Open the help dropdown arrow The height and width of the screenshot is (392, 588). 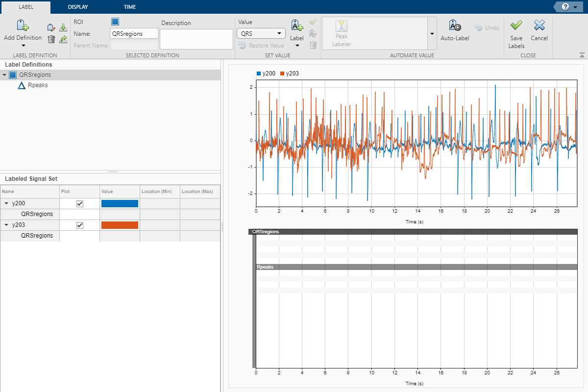click(x=575, y=7)
